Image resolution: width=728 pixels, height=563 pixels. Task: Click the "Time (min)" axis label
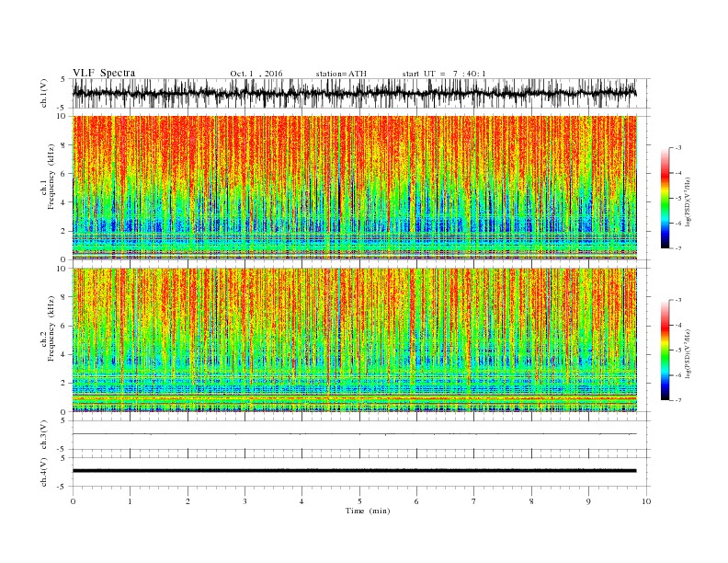(368, 511)
